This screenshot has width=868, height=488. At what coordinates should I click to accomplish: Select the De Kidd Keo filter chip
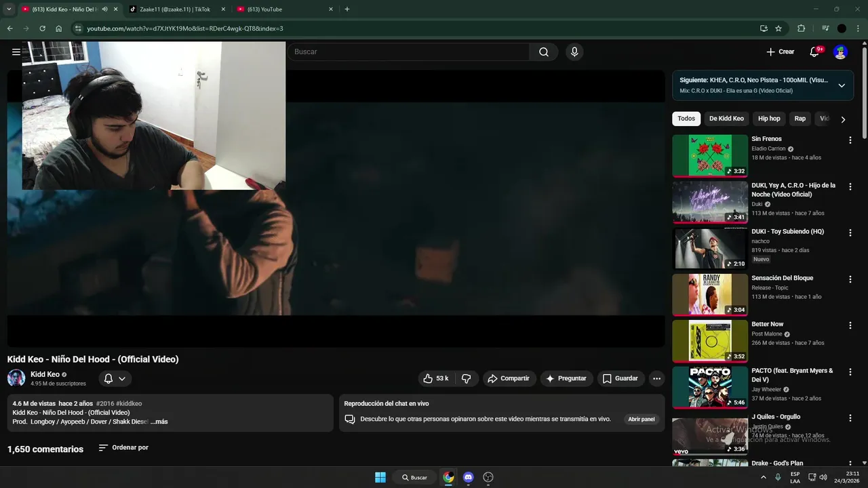(x=726, y=119)
